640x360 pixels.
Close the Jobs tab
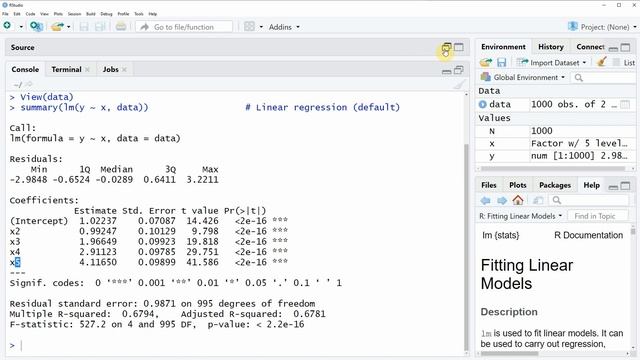pos(124,70)
